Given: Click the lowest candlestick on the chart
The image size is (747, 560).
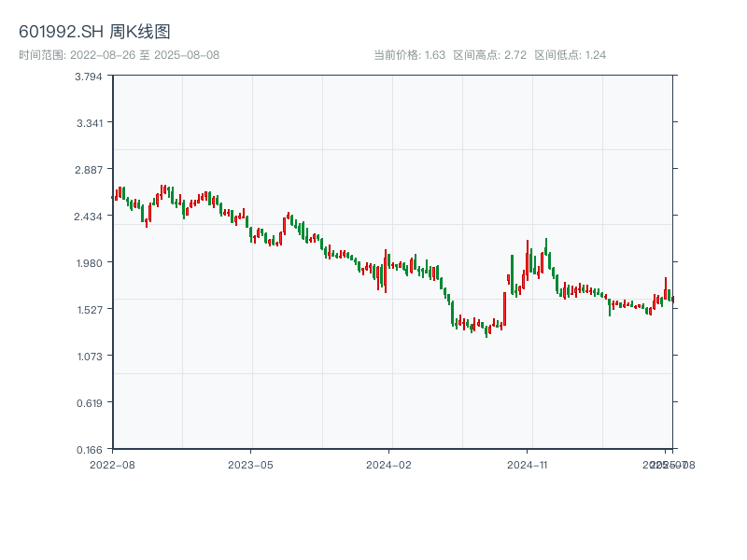Looking at the screenshot, I should point(486,330).
